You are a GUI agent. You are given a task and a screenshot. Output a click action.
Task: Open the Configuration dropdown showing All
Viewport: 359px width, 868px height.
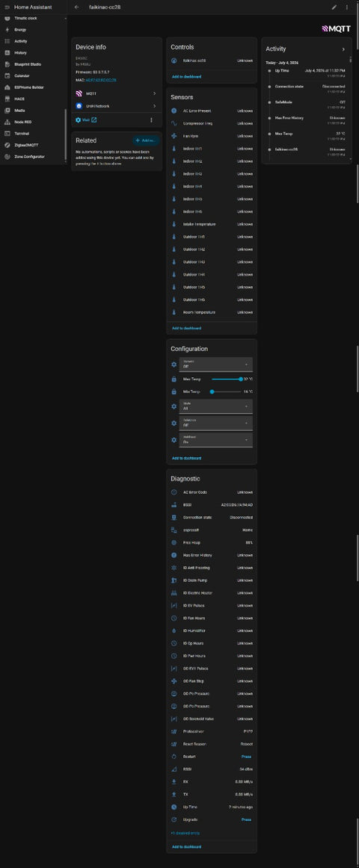click(x=217, y=406)
